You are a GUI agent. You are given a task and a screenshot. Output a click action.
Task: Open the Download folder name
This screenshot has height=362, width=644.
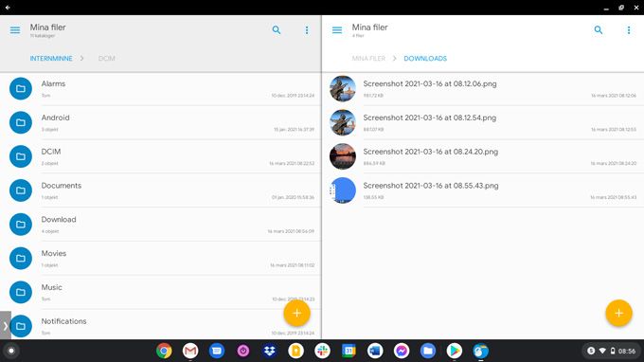(x=59, y=220)
